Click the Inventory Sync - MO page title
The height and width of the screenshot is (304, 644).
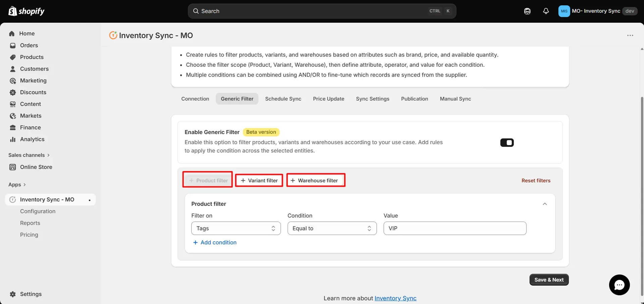tap(156, 35)
